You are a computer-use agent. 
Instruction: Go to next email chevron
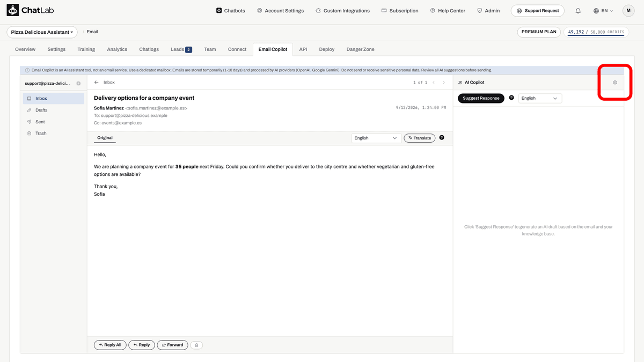pos(444,83)
